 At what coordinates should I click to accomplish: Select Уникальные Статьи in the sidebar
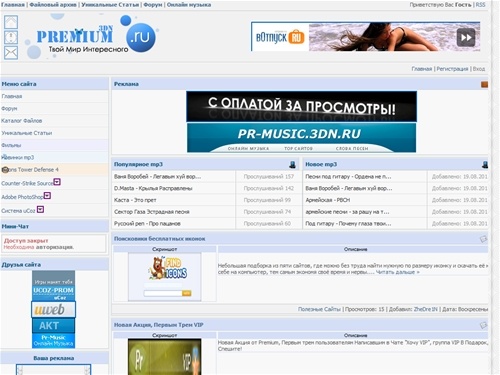tap(27, 133)
